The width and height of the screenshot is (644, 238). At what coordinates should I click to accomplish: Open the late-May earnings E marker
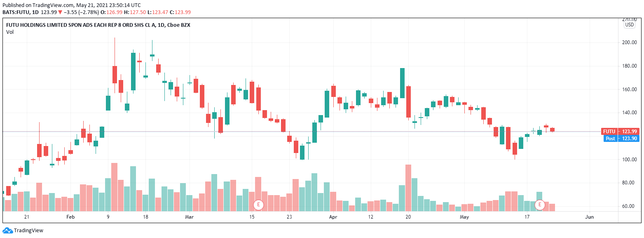(539, 205)
